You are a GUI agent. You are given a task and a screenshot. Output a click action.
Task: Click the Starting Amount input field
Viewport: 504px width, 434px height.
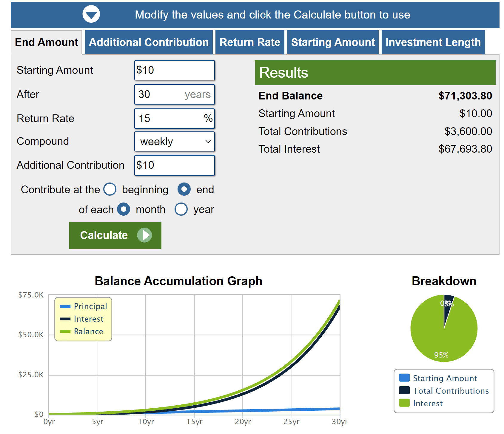pos(174,70)
